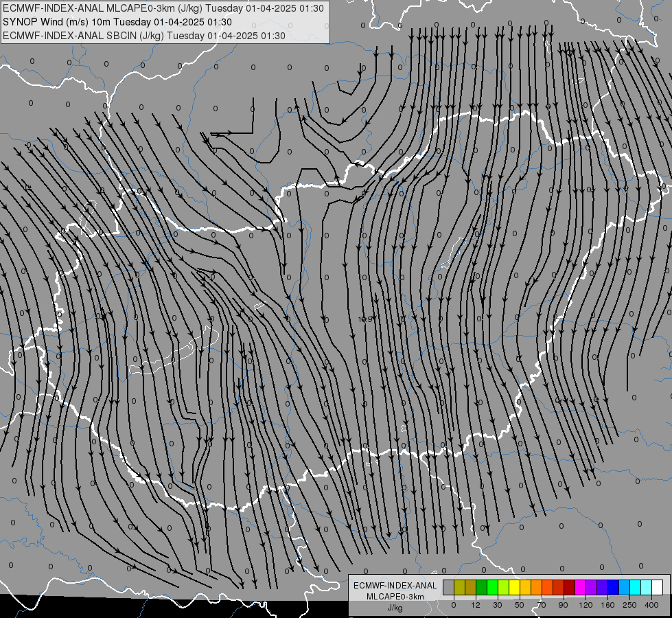Screen dimensions: 672x618
Task: Select the legend tick label 120
Action: click(x=586, y=605)
